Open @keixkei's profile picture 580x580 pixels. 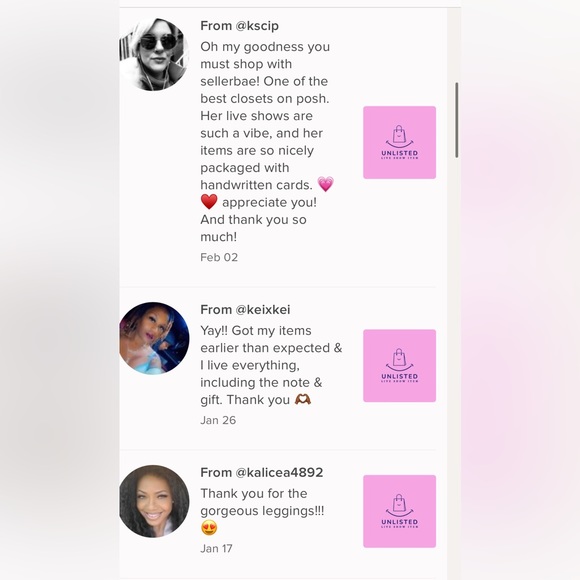click(x=154, y=338)
